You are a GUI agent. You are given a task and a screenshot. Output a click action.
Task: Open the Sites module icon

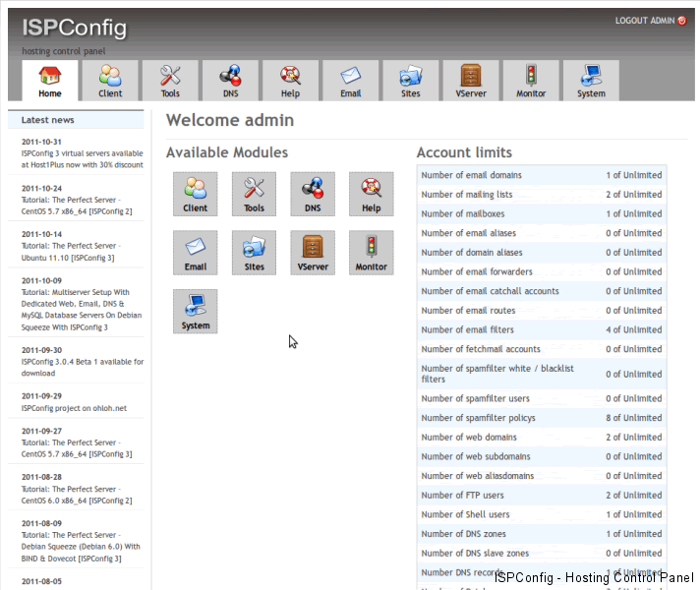[x=254, y=253]
